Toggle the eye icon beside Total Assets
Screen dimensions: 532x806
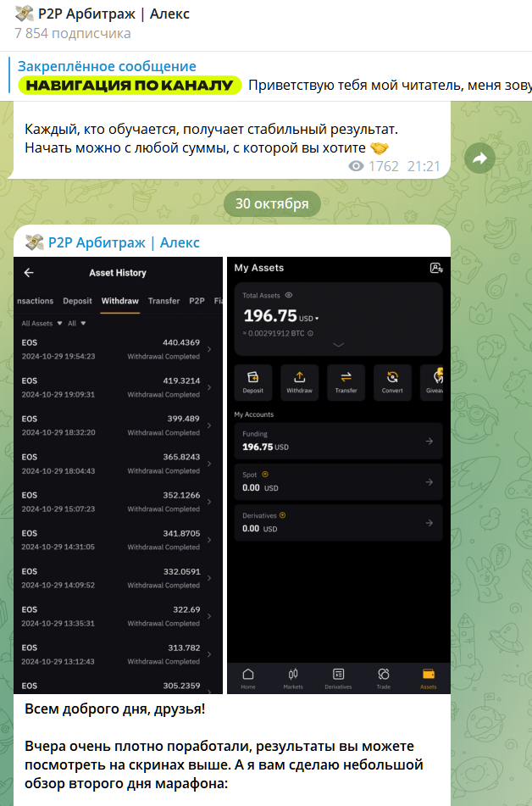(289, 295)
